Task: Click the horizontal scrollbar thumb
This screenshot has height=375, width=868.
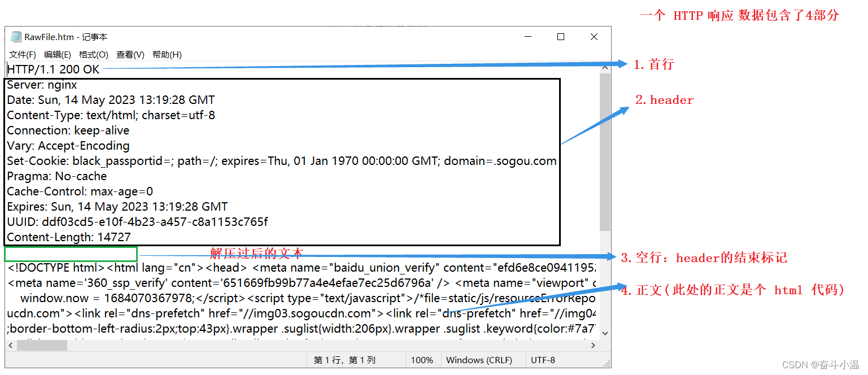Action: pos(42,345)
